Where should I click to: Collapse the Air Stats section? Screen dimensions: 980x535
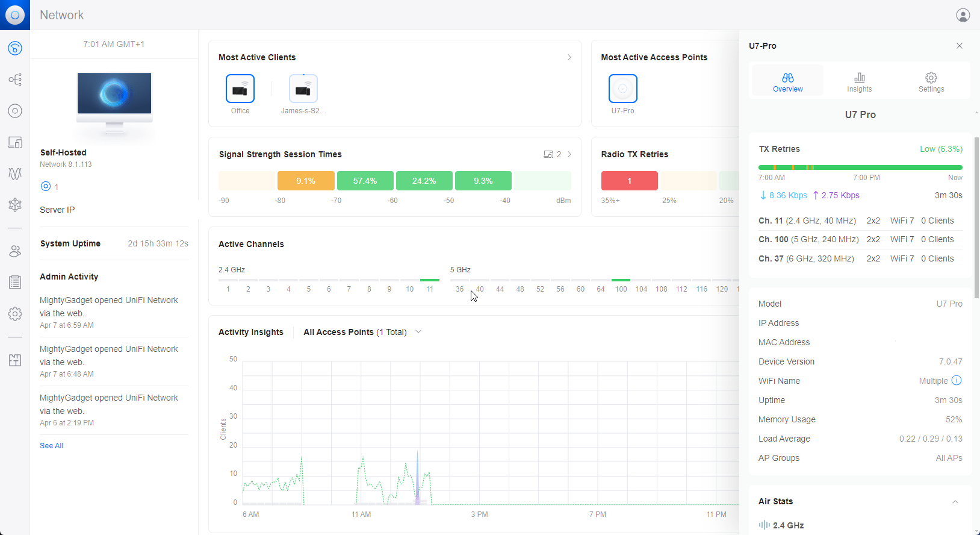[955, 502]
